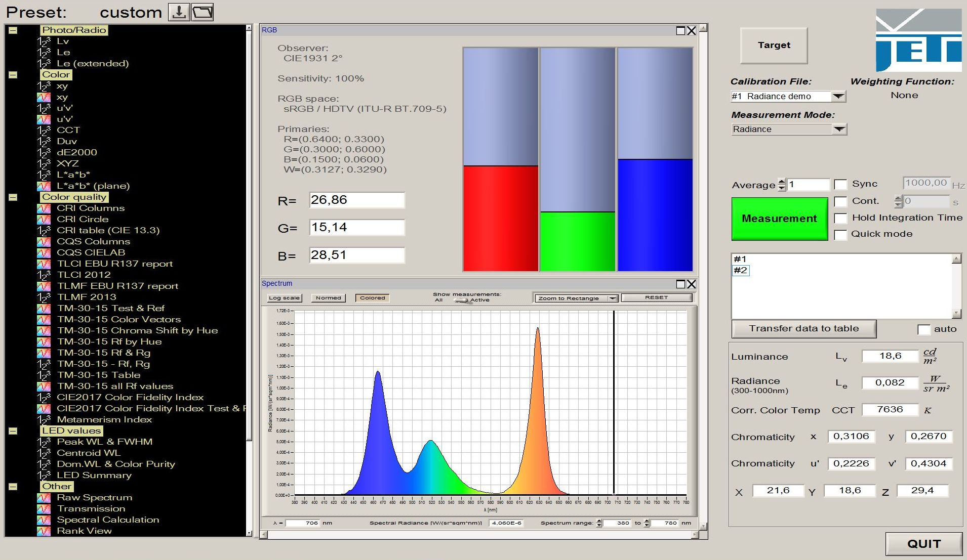Click Transfer data to table
This screenshot has width=967, height=560.
click(x=804, y=328)
